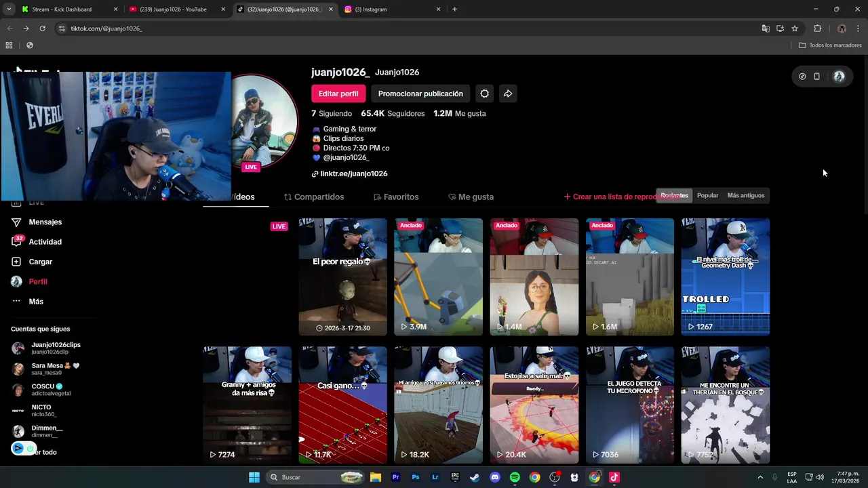Screen dimensions: 868x488
Task: Reload the page
Action: coord(42,28)
